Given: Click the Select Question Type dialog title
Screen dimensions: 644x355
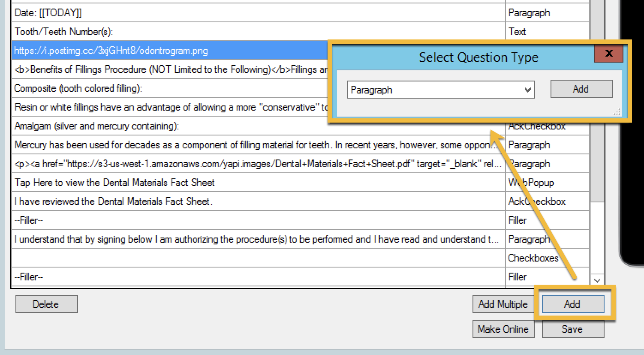Looking at the screenshot, I should (x=478, y=57).
